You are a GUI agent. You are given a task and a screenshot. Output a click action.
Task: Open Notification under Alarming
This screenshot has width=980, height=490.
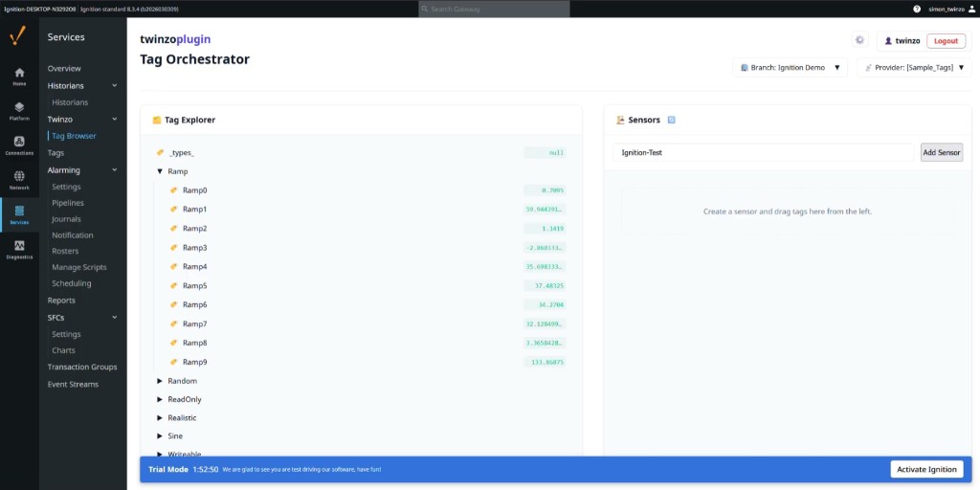[73, 235]
